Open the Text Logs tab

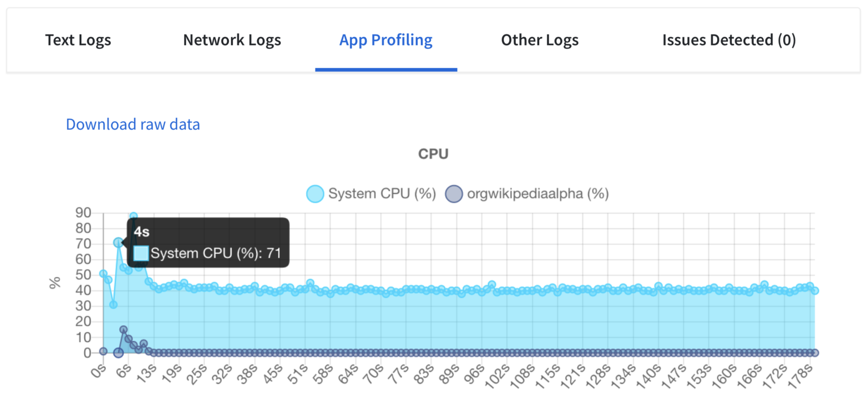tap(78, 40)
